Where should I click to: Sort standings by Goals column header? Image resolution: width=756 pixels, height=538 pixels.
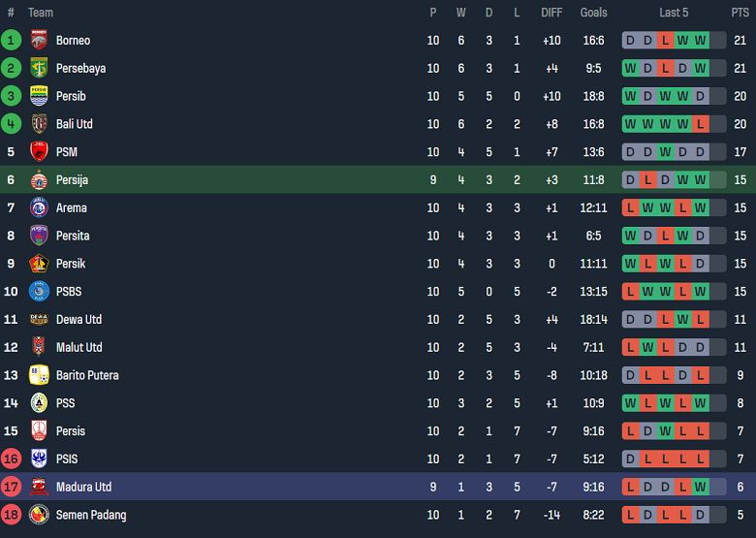tap(593, 13)
